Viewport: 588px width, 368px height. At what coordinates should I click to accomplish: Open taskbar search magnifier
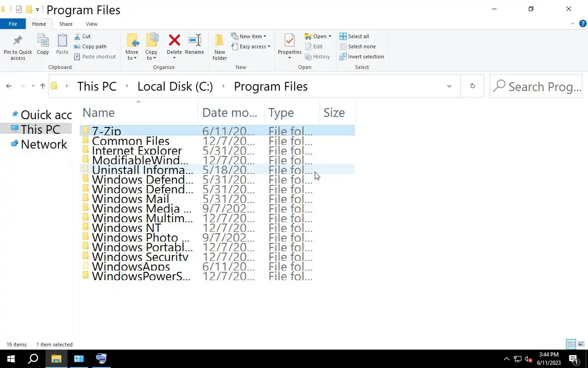(33, 359)
